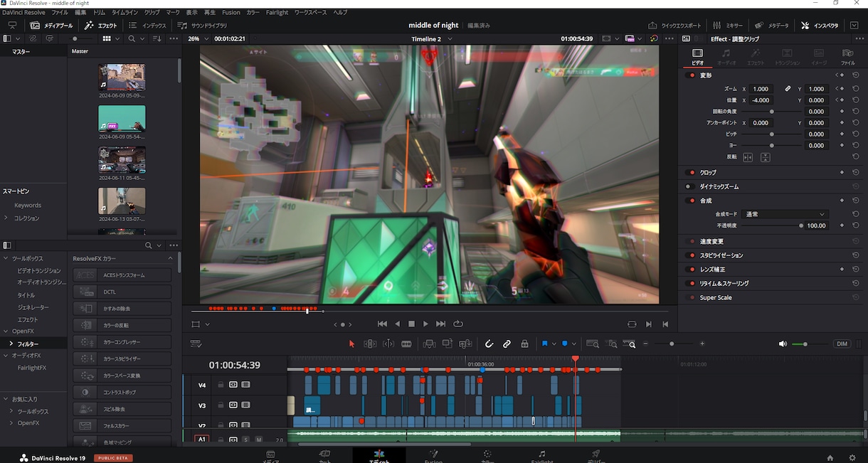Click the selection mode arrow tool
Image resolution: width=868 pixels, height=463 pixels.
coord(351,344)
